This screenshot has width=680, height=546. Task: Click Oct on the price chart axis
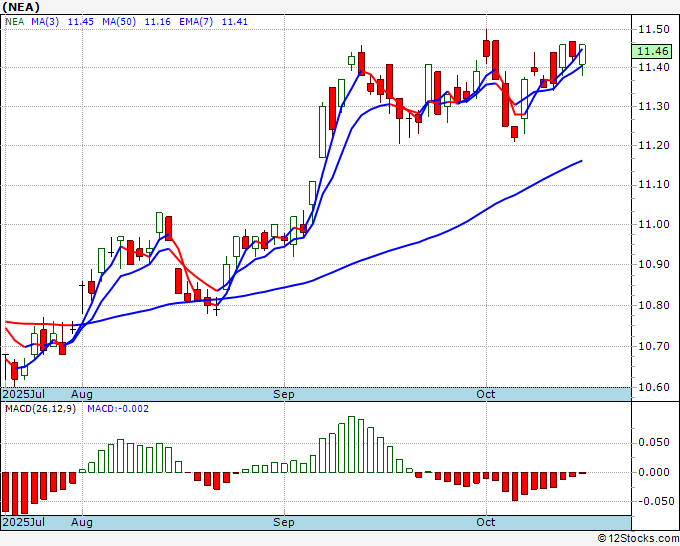(x=485, y=394)
